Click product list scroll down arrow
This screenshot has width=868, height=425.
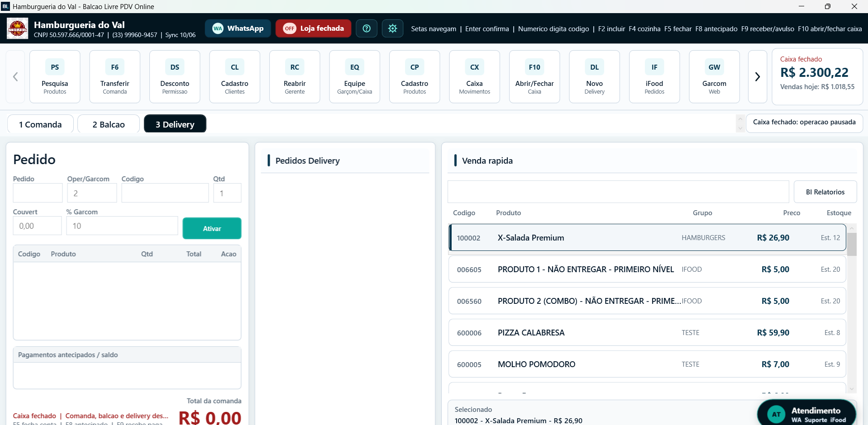tap(852, 389)
